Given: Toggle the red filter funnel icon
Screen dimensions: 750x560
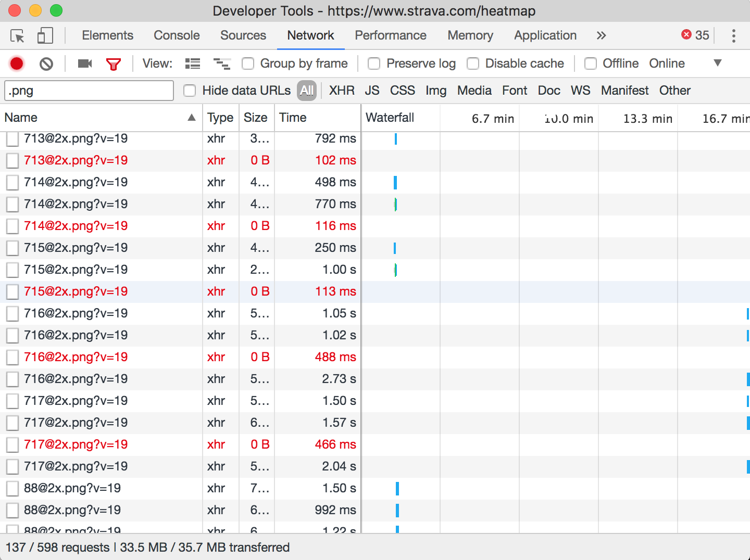Looking at the screenshot, I should 113,64.
